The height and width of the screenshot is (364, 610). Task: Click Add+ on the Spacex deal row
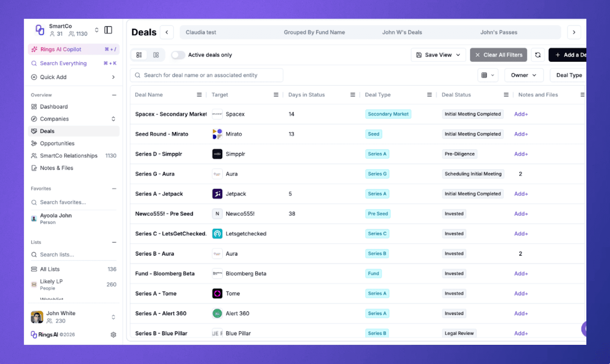coord(521,114)
